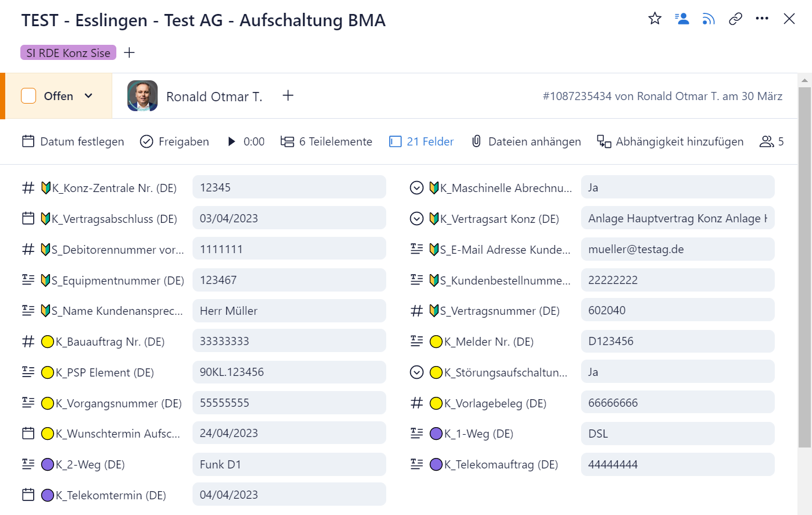Open the activity stream feed icon
Image resolution: width=812 pixels, height=515 pixels.
point(708,19)
